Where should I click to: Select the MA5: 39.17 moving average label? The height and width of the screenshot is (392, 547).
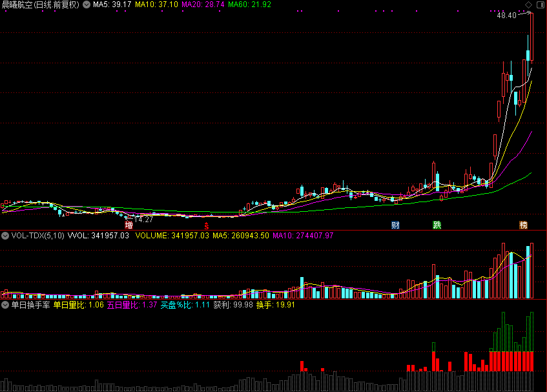112,5
